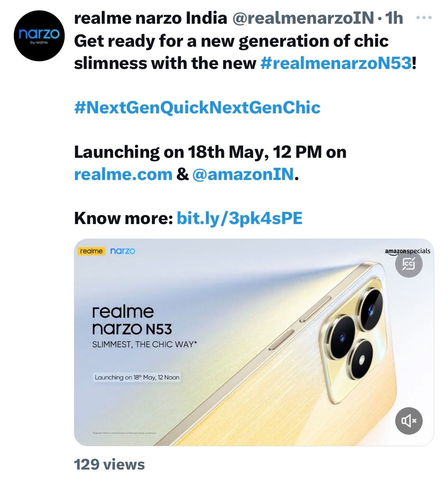The height and width of the screenshot is (478, 448).
Task: Click the blue narzo logo in the video
Action: [x=123, y=251]
